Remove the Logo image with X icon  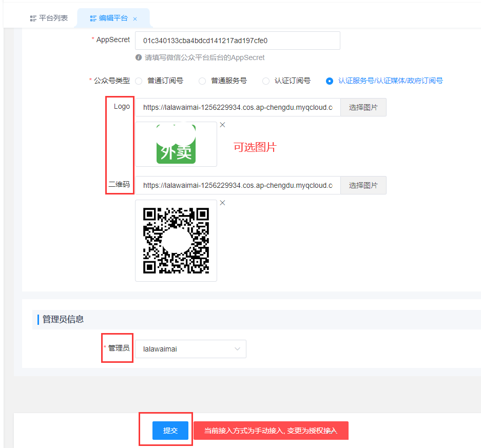[223, 125]
